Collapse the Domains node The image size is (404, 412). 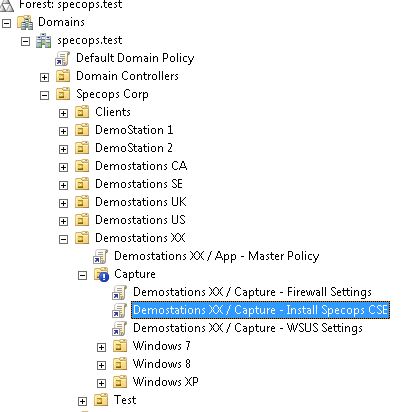pyautogui.click(x=6, y=23)
